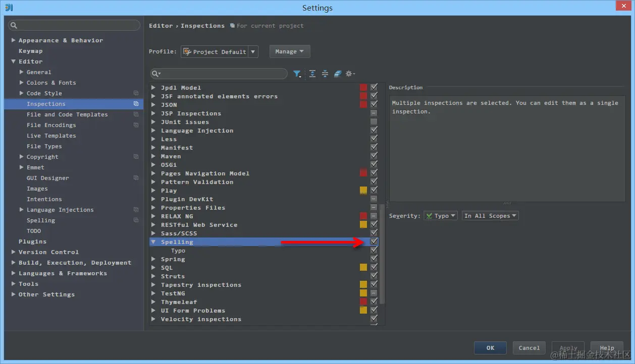635x364 pixels.
Task: Open the In All Scopes dropdown
Action: pos(490,215)
